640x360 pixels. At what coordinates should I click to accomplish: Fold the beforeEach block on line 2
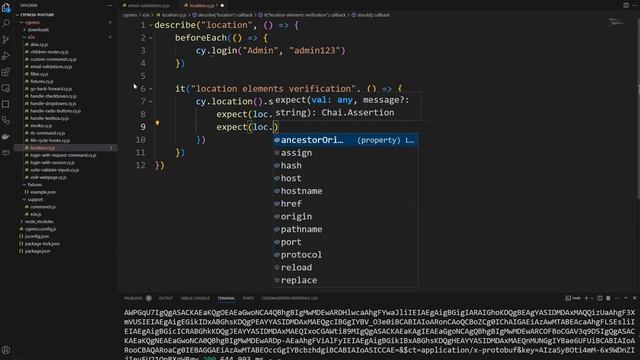click(x=151, y=38)
